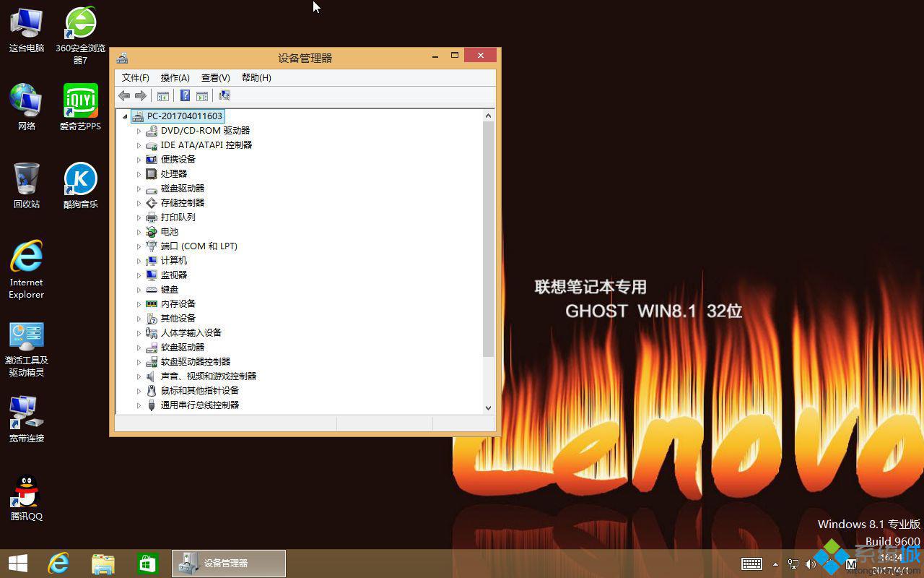This screenshot has height=578, width=924.
Task: Expand the 磁盘驱动器 node arrow
Action: [139, 189]
